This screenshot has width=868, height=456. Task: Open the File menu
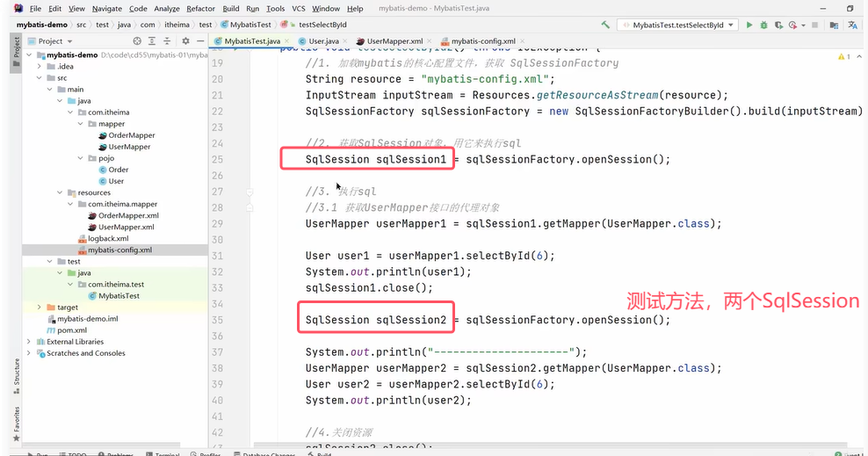(35, 8)
